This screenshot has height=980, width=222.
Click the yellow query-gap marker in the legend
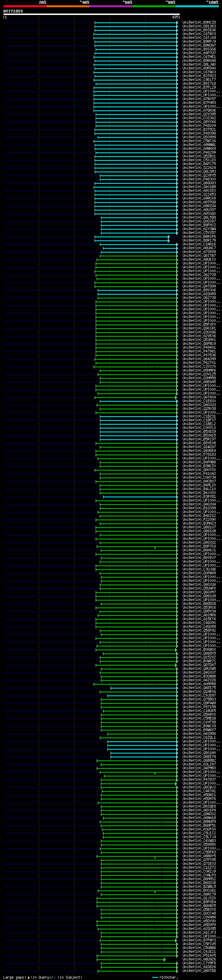click(x=28, y=977)
